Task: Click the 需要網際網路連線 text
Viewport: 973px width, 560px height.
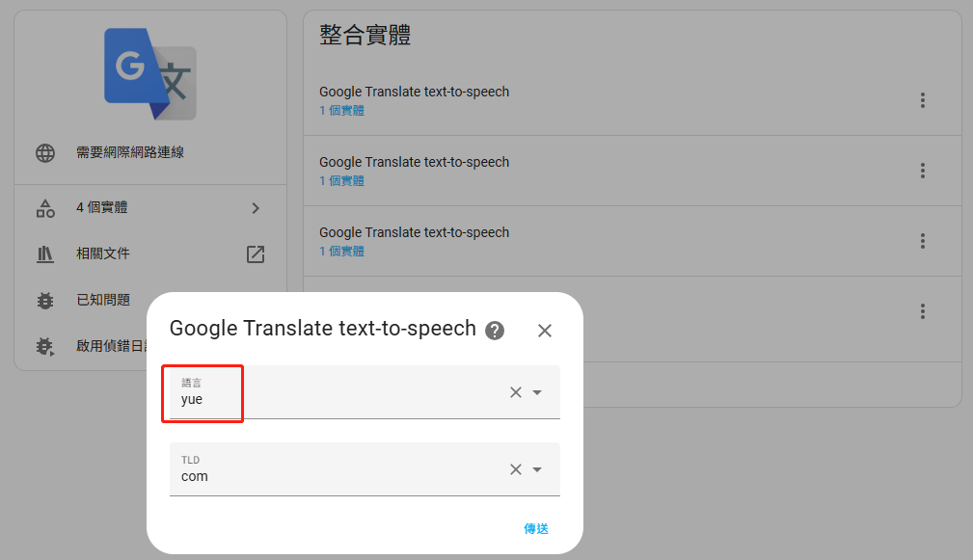Action: 129,152
